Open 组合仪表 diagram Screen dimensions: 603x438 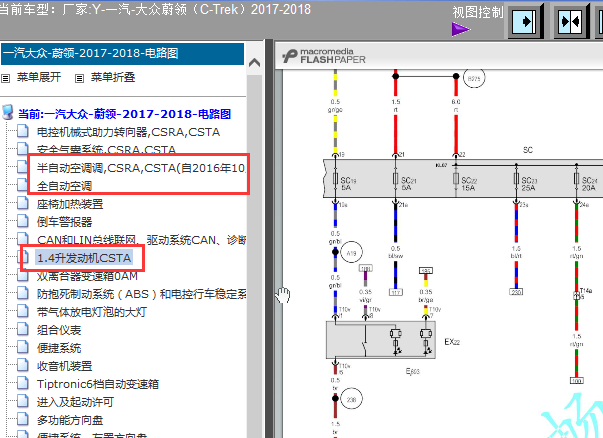(59, 330)
